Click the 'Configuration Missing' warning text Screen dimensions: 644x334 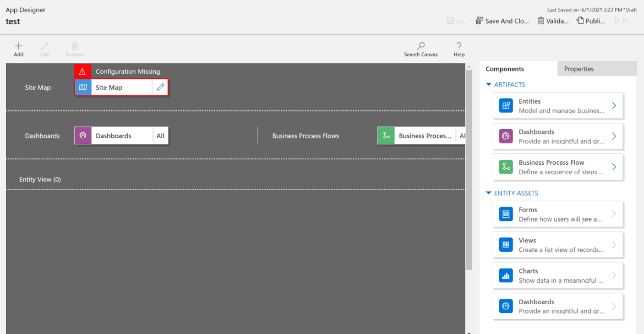(x=128, y=72)
